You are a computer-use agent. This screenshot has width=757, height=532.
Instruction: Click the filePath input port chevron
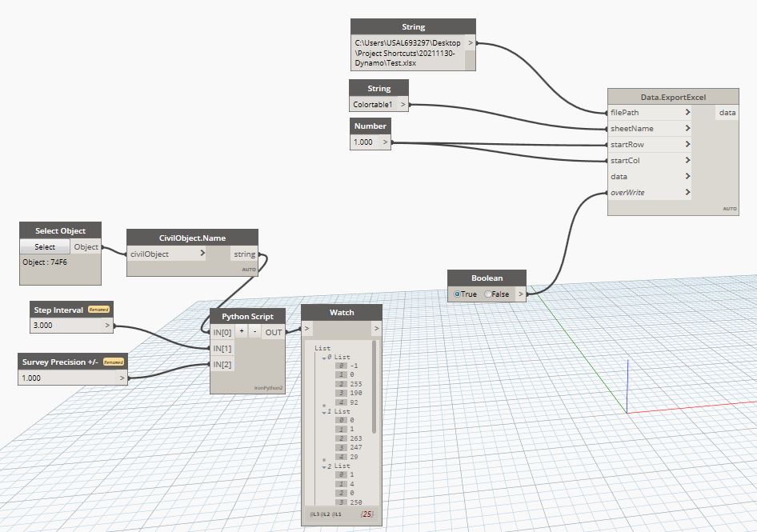coord(687,112)
